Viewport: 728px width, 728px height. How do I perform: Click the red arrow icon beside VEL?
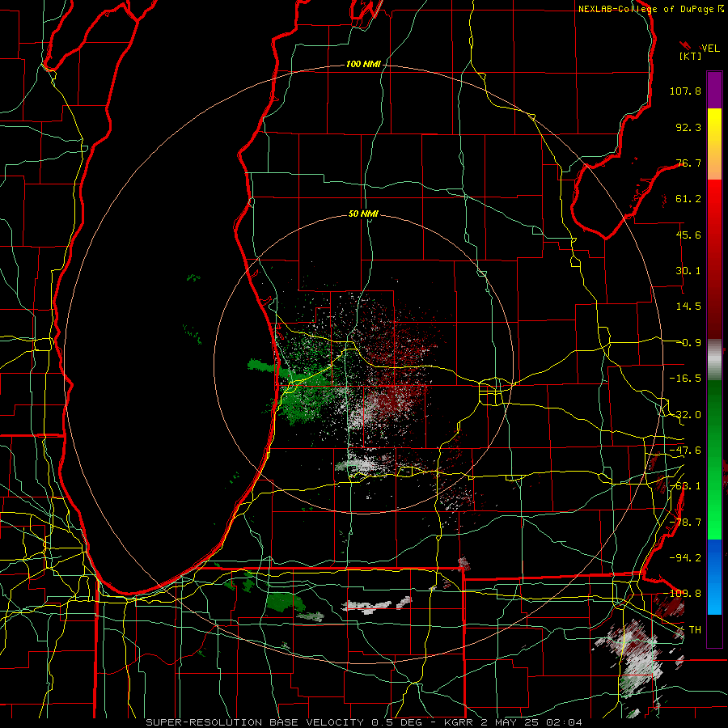[685, 45]
